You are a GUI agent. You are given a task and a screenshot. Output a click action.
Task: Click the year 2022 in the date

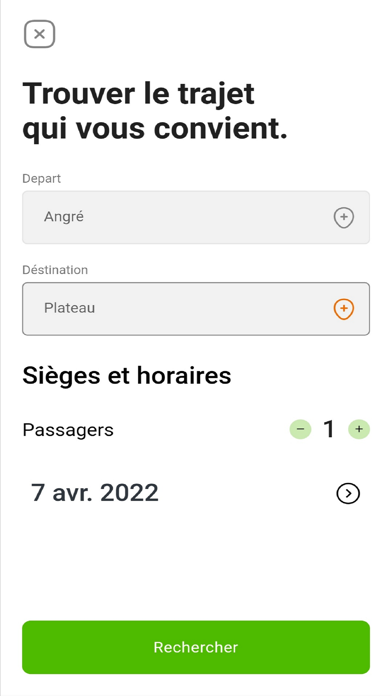pos(129,493)
